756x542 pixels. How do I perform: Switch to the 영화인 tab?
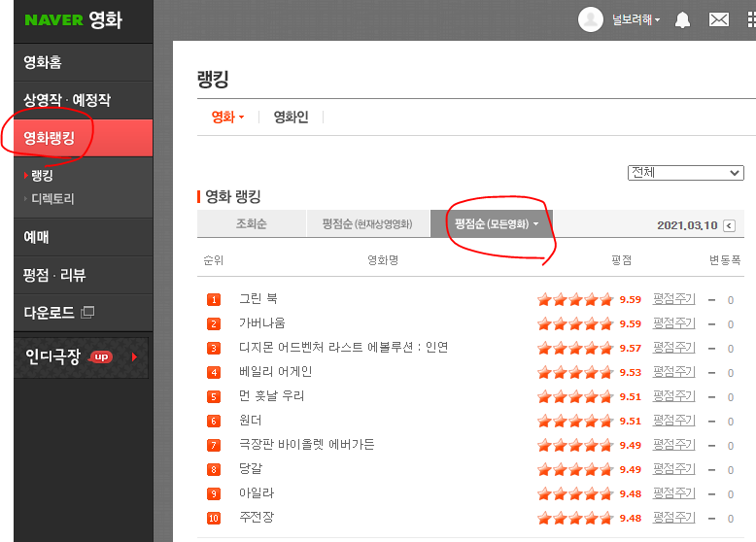[291, 118]
